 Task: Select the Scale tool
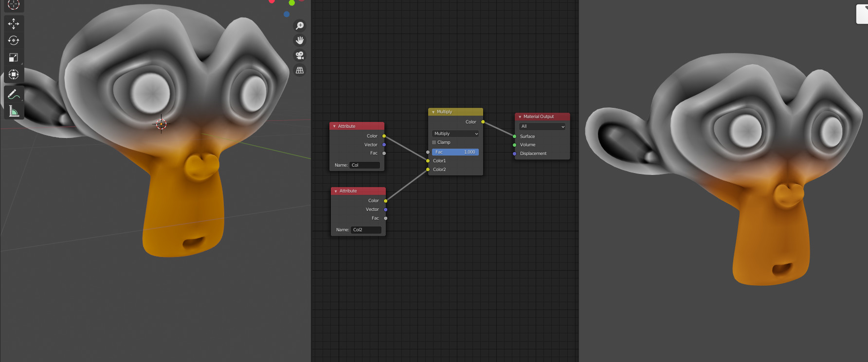14,57
